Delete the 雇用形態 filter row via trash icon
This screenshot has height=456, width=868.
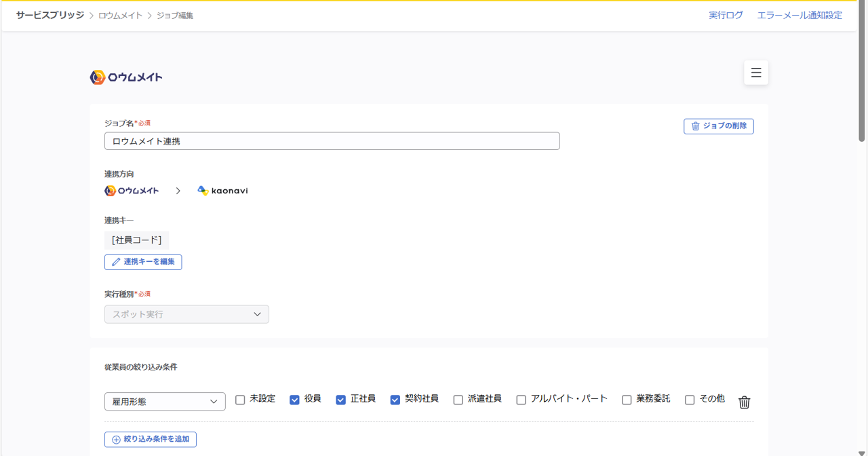click(744, 402)
